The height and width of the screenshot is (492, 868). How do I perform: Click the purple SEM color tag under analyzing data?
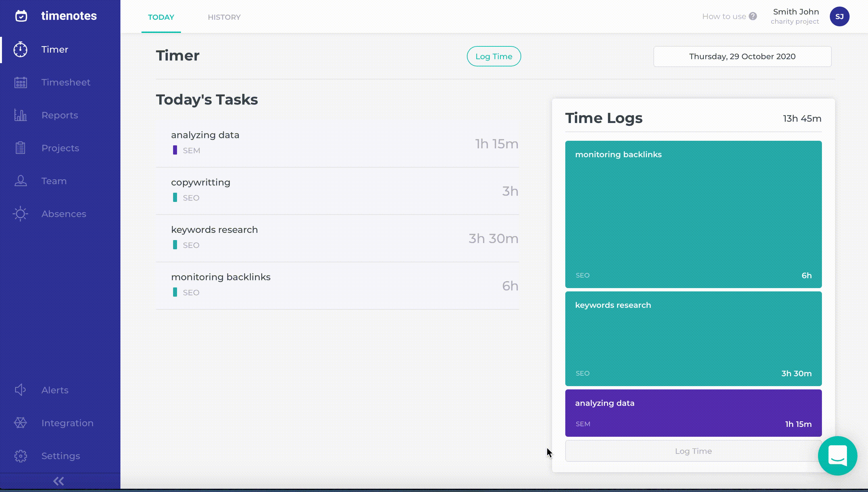pyautogui.click(x=175, y=150)
